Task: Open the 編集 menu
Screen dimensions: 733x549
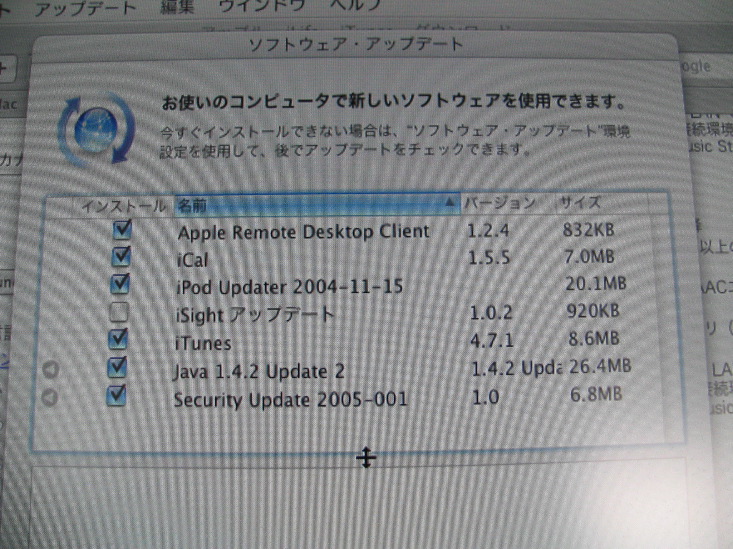Action: click(x=177, y=7)
